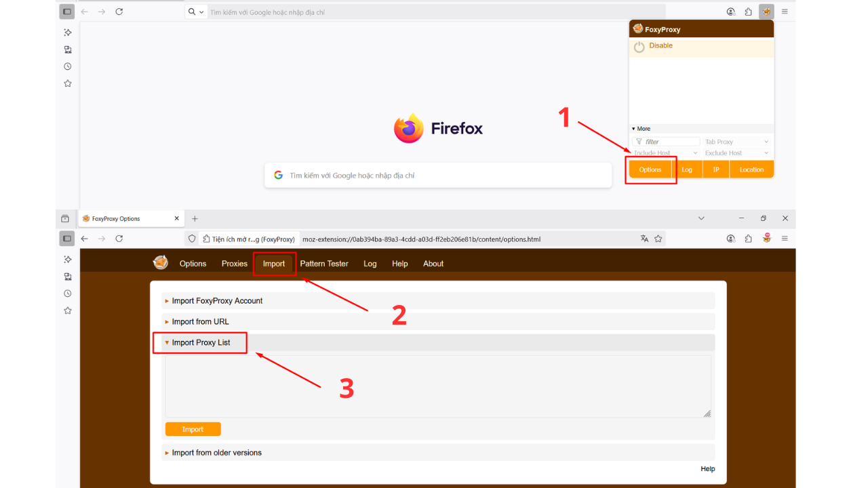
Task: Open the Exclude Host dropdown
Action: 737,153
